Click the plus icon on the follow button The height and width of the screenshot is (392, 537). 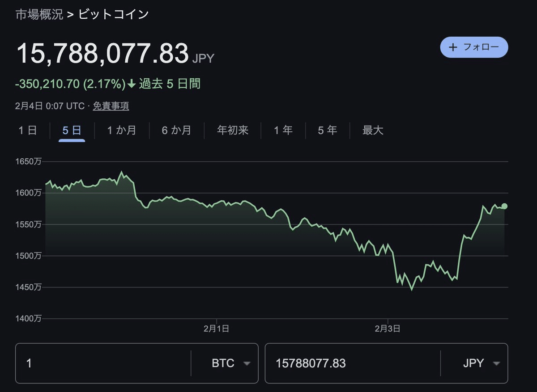[452, 47]
